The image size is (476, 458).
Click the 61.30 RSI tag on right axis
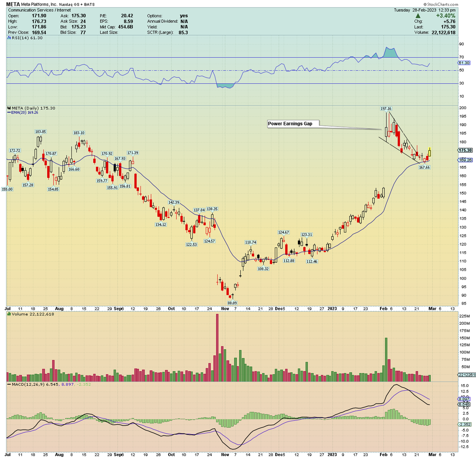point(464,63)
